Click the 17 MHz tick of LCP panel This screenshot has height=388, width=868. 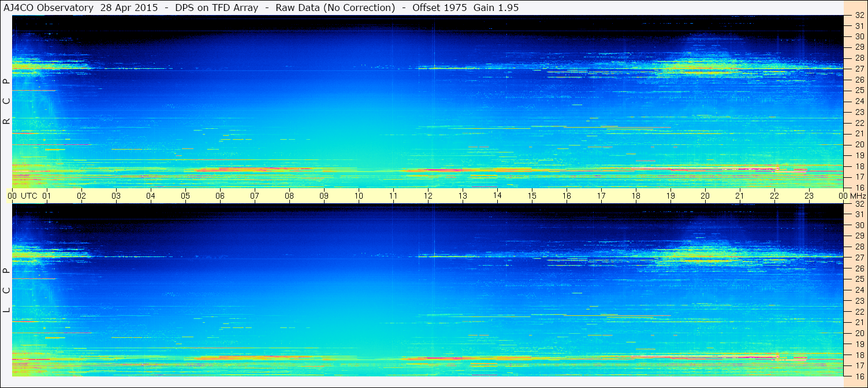[859, 365]
